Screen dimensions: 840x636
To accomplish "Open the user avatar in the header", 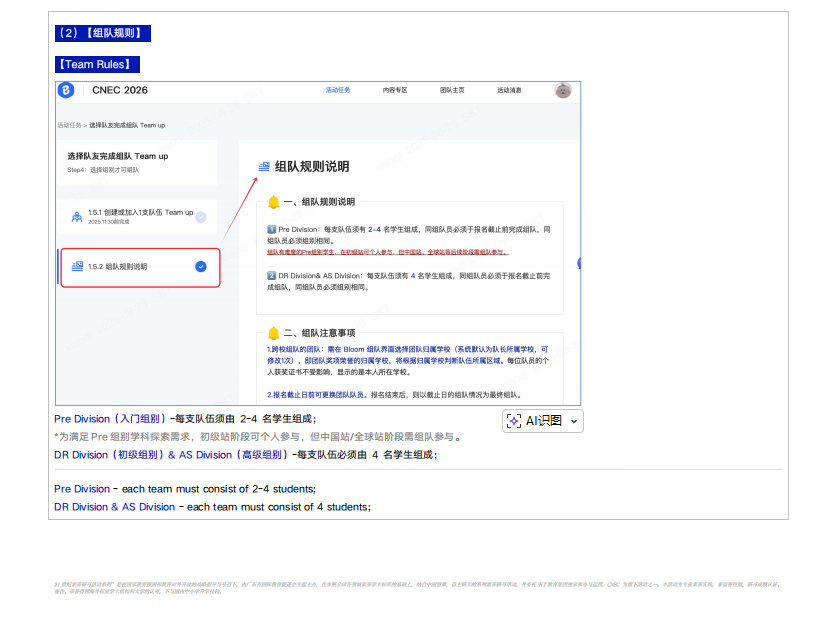I will (563, 90).
